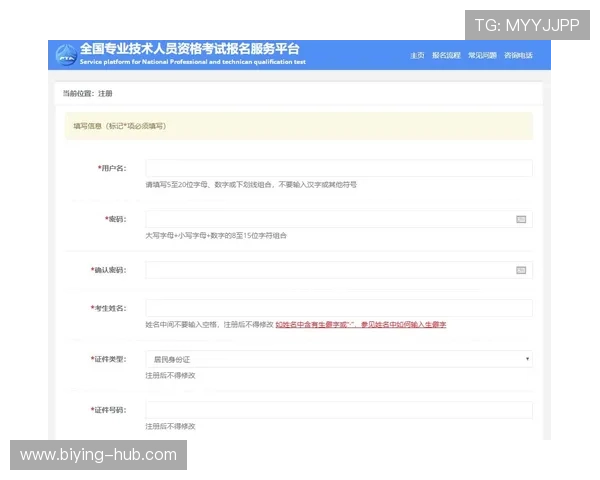Image resolution: width=600 pixels, height=480 pixels.
Task: Click the 姓名中间不要输入空格 hint text
Action: pos(209,325)
